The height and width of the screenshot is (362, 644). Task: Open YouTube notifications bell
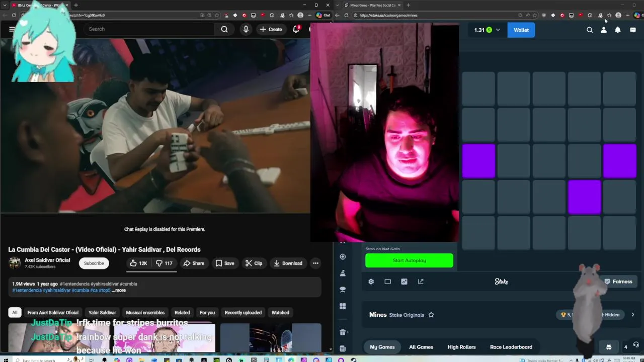click(x=296, y=29)
